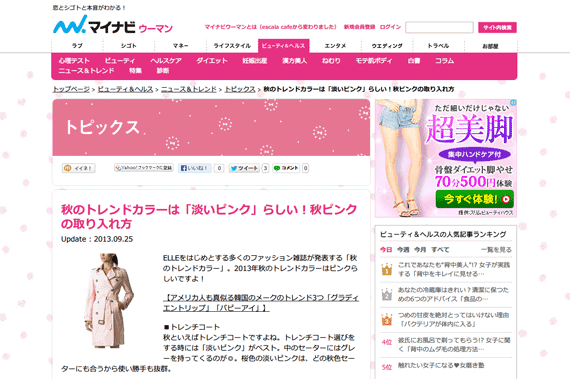Open ヘルスケア in pink submenu
Viewport: 570px width, 379px height.
click(166, 61)
